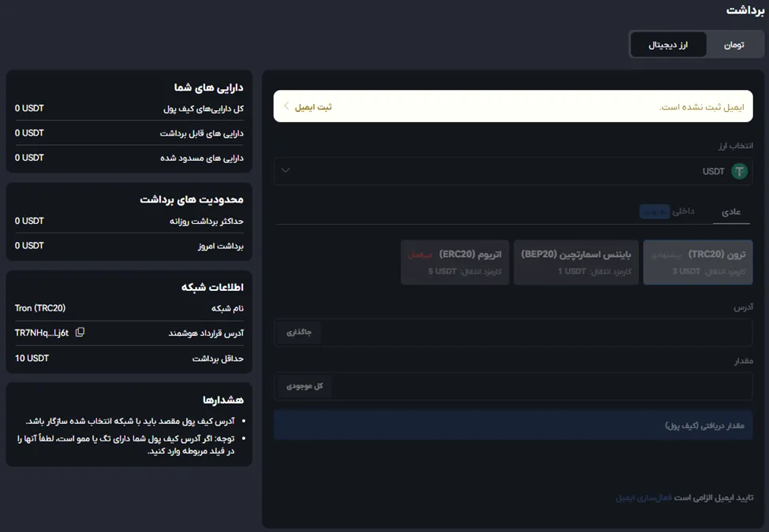Click the برداشت page title
The width and height of the screenshot is (769, 532).
pos(745,10)
